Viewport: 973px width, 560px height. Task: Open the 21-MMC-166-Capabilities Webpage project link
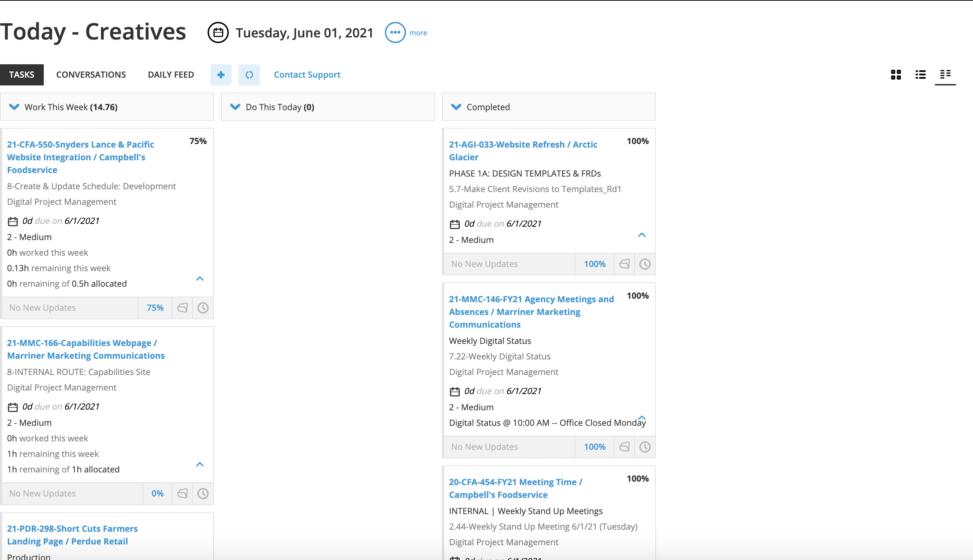tap(86, 349)
